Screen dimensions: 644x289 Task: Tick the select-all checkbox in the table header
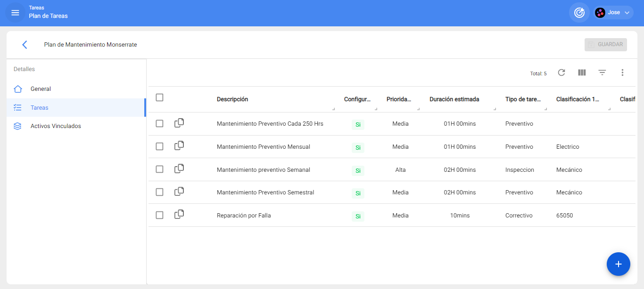(159, 97)
